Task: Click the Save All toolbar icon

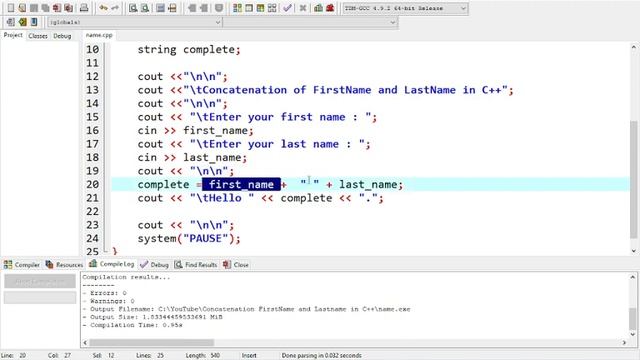Action: point(45,8)
